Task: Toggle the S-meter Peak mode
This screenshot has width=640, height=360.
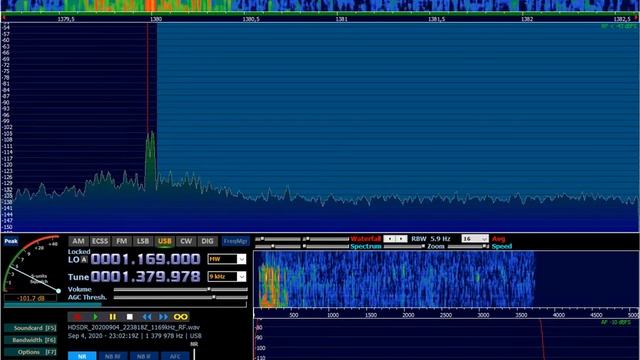Action: [11, 241]
